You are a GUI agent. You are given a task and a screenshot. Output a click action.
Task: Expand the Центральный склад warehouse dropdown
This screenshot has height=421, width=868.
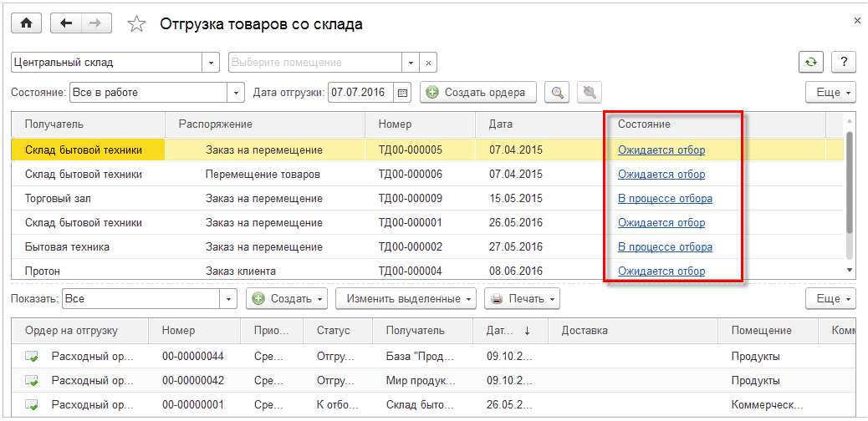point(211,63)
